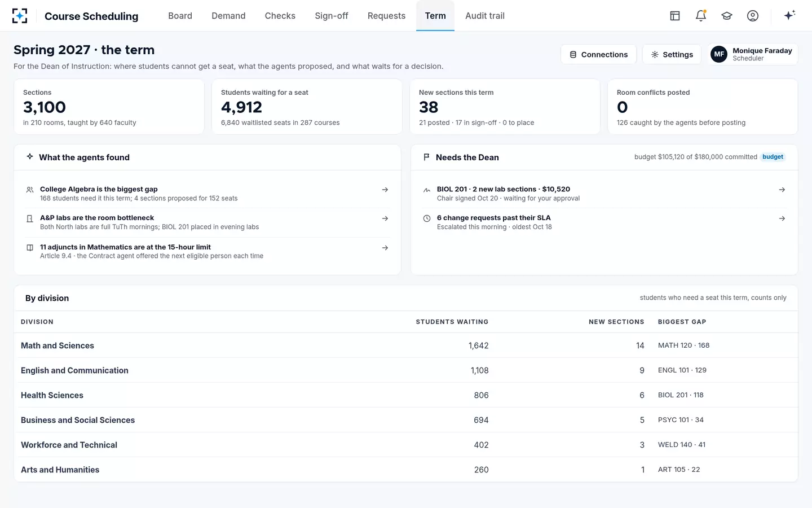
Task: Click the New Sections column header
Action: point(616,322)
